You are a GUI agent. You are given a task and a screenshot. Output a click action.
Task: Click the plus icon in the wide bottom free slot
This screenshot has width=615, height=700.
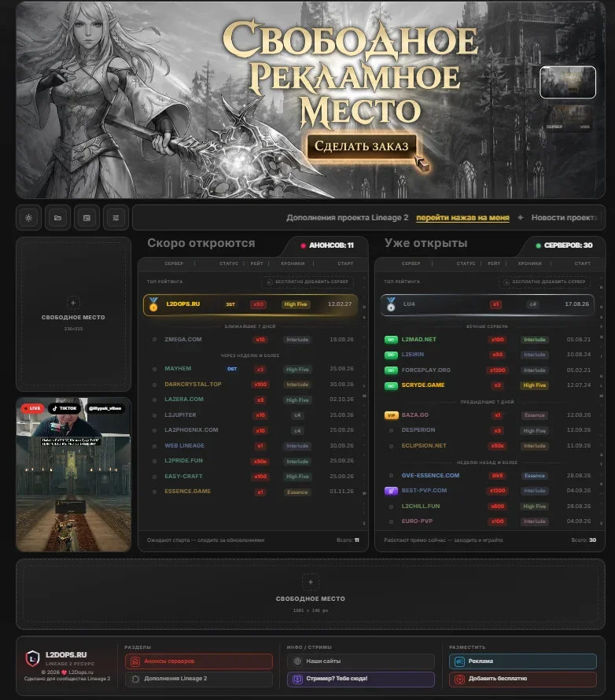(x=311, y=582)
